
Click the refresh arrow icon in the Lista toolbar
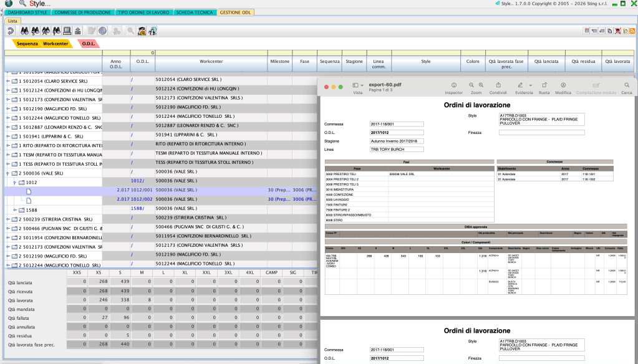coord(11,31)
